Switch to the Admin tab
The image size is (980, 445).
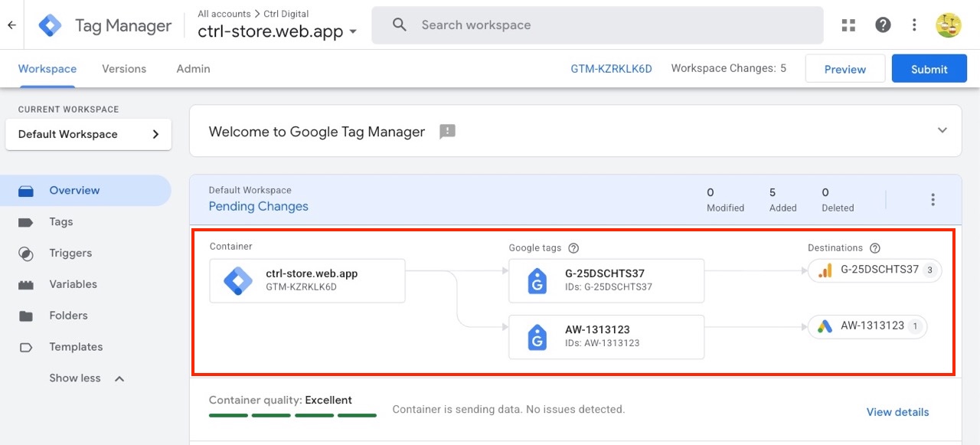pyautogui.click(x=193, y=69)
